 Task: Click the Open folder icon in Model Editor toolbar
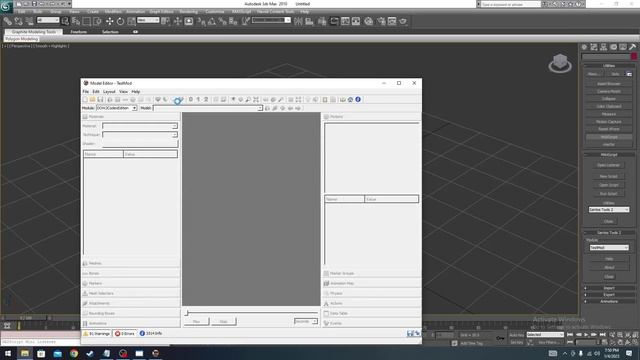(93, 100)
